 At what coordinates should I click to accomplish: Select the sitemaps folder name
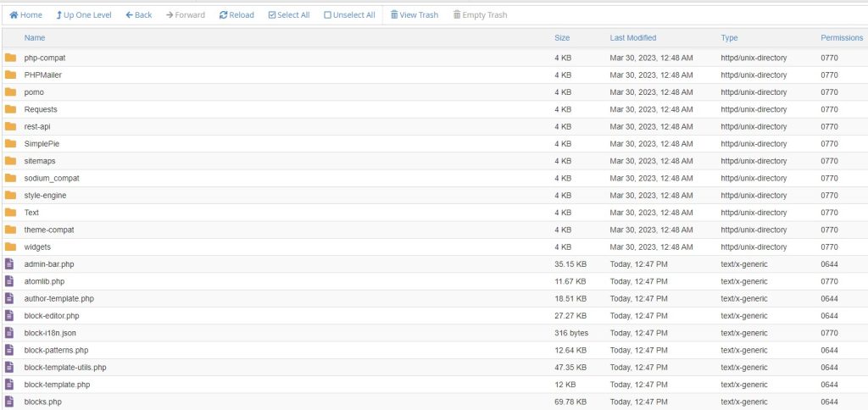pos(40,160)
